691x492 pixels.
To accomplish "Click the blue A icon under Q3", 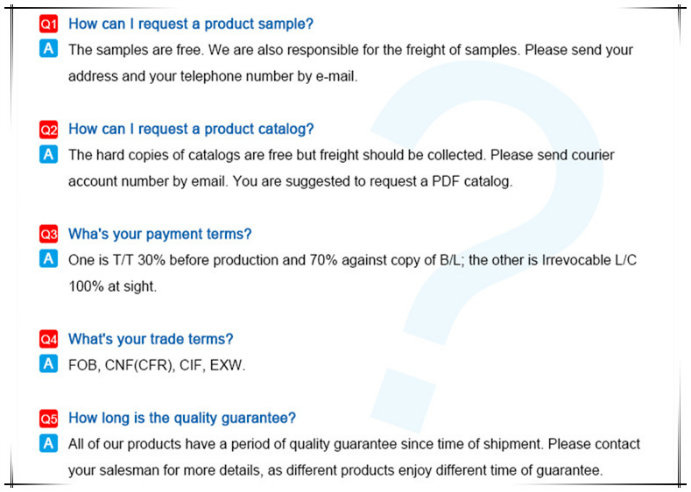I will coord(48,259).
